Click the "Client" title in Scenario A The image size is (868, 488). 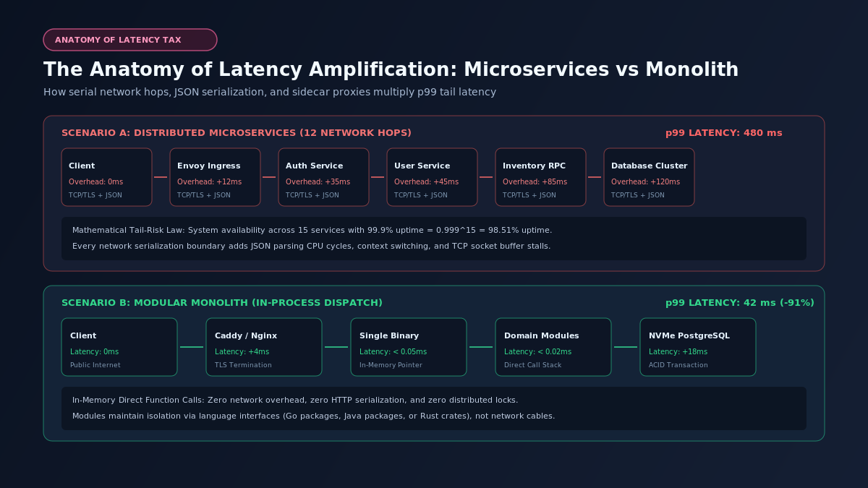82,166
